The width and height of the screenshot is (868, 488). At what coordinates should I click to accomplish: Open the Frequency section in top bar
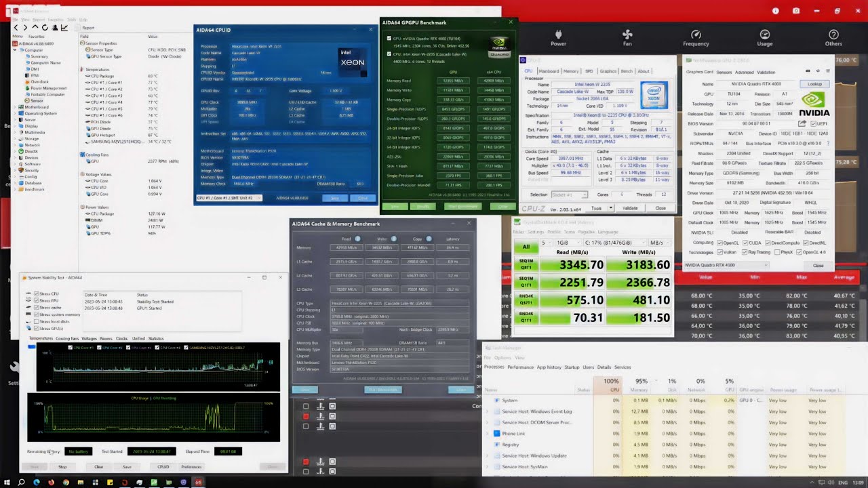pyautogui.click(x=696, y=38)
